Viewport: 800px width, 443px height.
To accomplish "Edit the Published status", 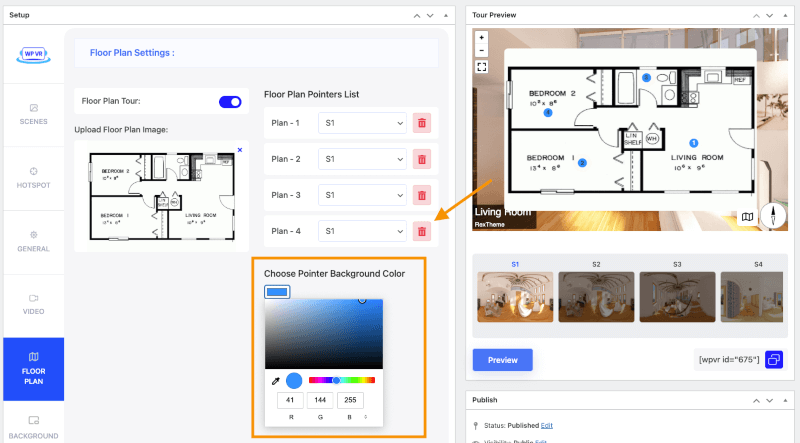I will click(546, 426).
